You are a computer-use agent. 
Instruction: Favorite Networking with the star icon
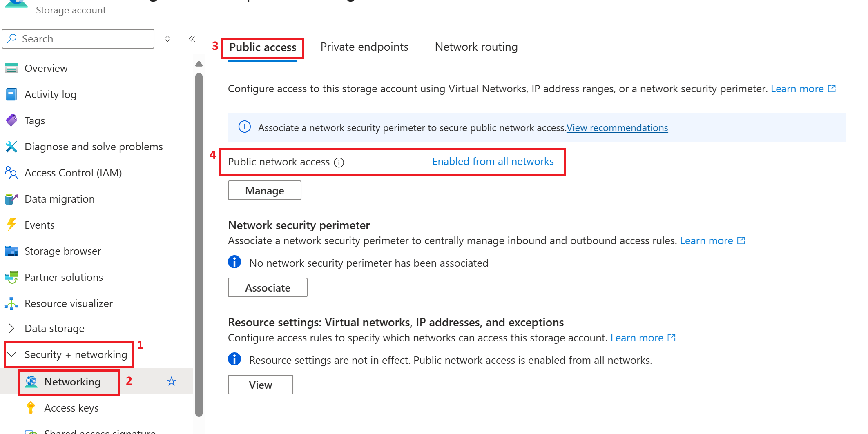tap(172, 381)
